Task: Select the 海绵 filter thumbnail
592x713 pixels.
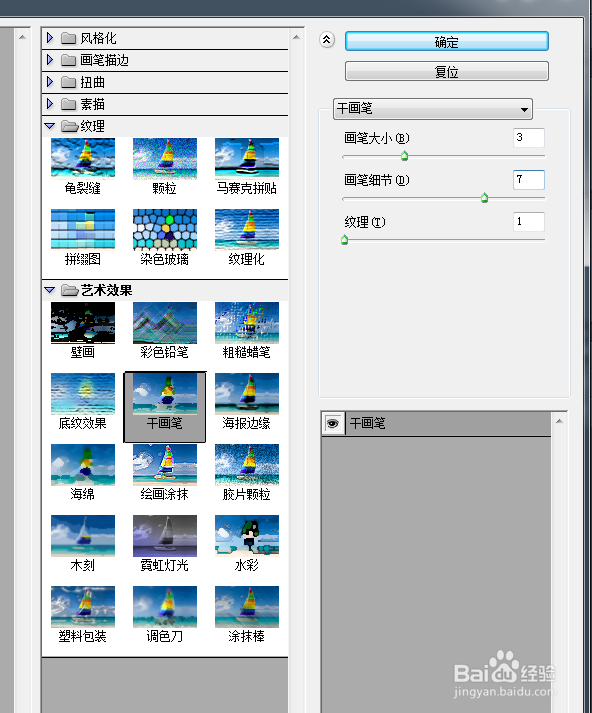Action: 83,464
